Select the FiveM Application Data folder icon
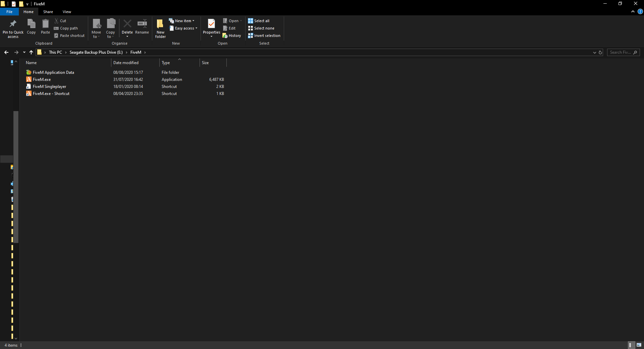The height and width of the screenshot is (349, 644). 29,72
